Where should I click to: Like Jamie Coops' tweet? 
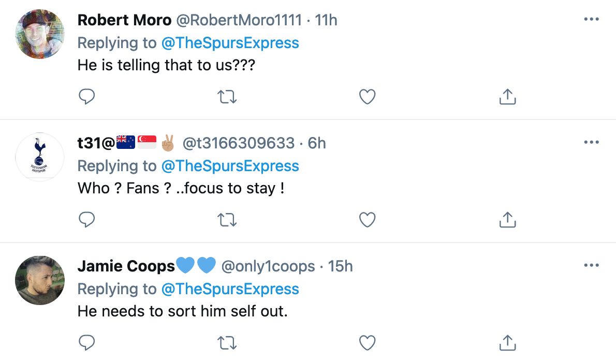coord(367,342)
